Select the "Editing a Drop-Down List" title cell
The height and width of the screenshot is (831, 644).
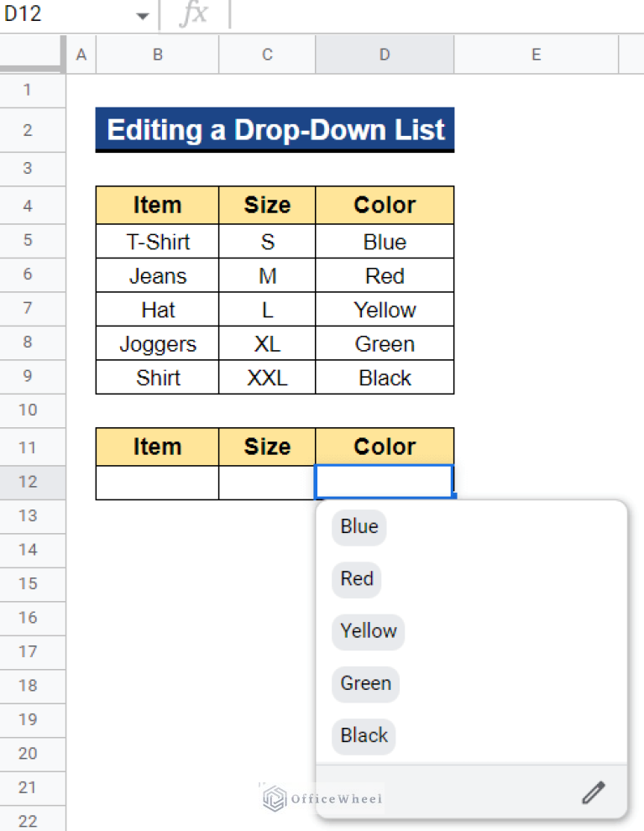point(275,130)
